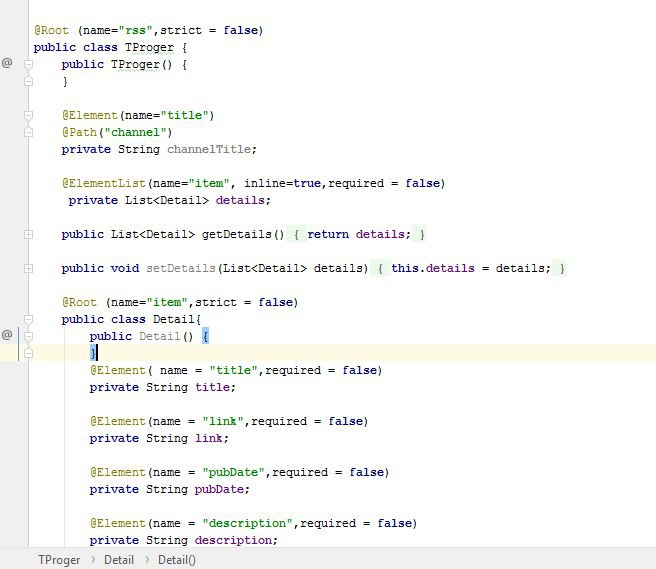Viewport: 656px width, 569px height.
Task: Select the Detail breadcrumb item
Action: 119,560
